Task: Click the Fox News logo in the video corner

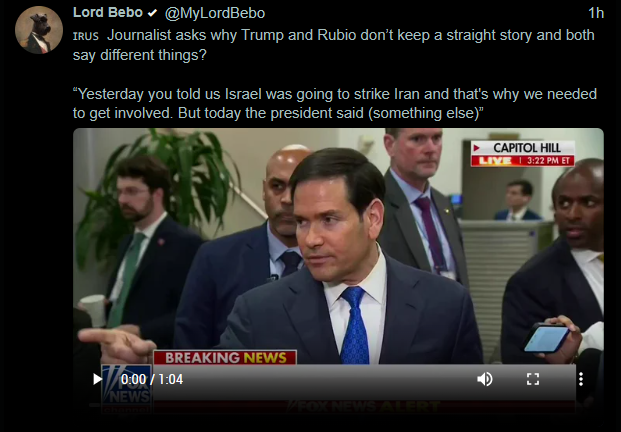Action: (x=126, y=388)
